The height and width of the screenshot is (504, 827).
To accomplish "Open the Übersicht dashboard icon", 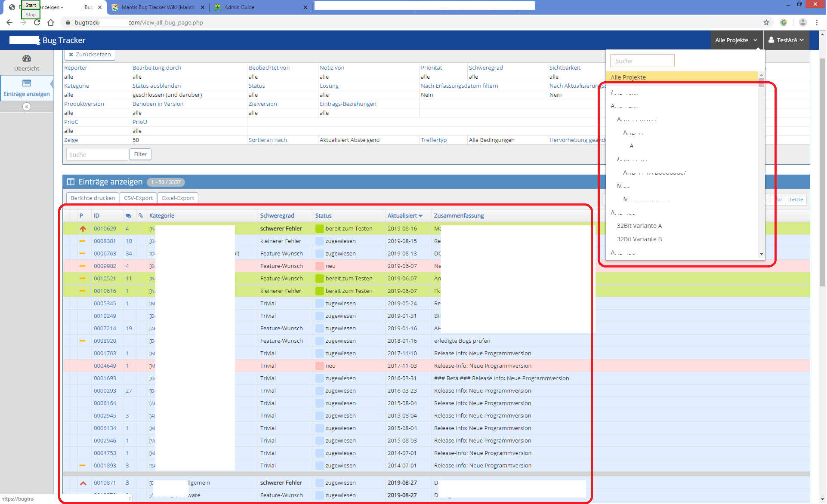I will tap(27, 58).
